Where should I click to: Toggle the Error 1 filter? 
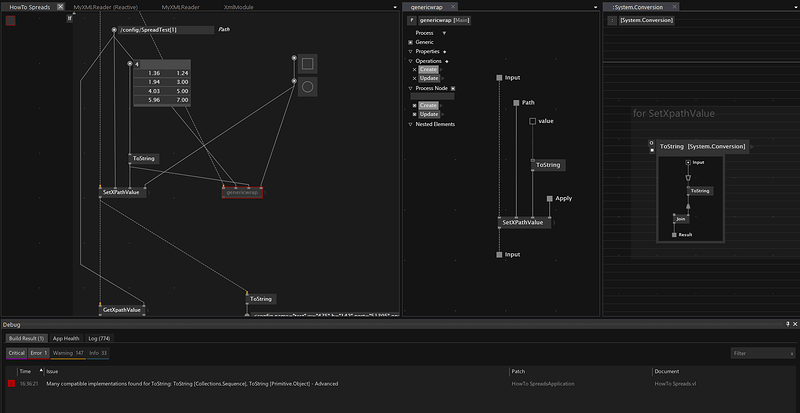(x=39, y=353)
